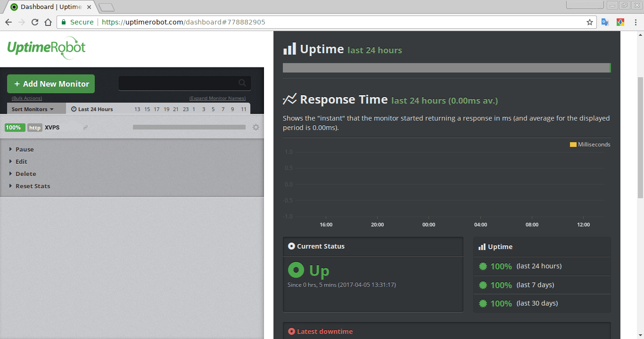Click the Expand Monitor Names link

tap(217, 98)
